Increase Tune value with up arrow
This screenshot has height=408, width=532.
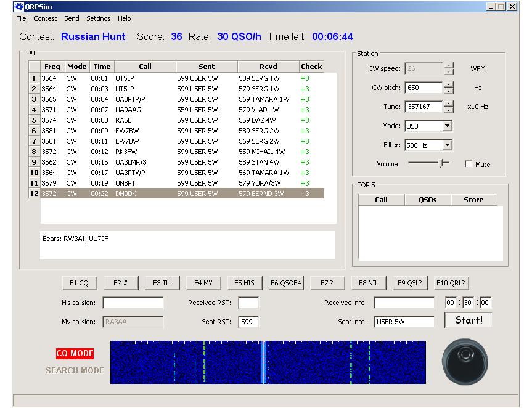tap(449, 104)
